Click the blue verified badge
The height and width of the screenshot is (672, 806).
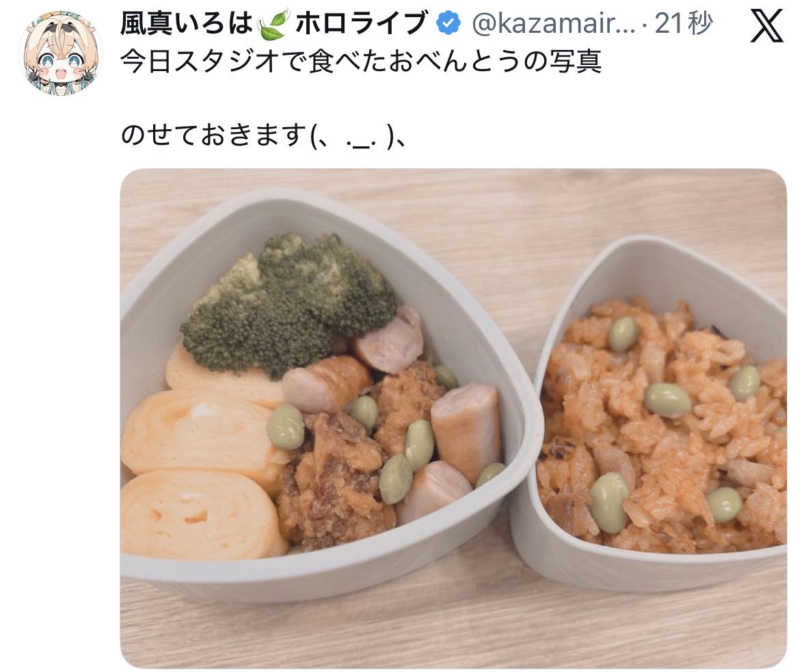tap(448, 24)
